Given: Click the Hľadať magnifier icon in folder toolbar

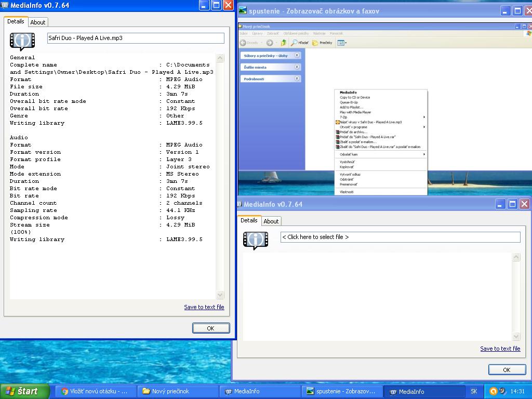Looking at the screenshot, I should 294,43.
